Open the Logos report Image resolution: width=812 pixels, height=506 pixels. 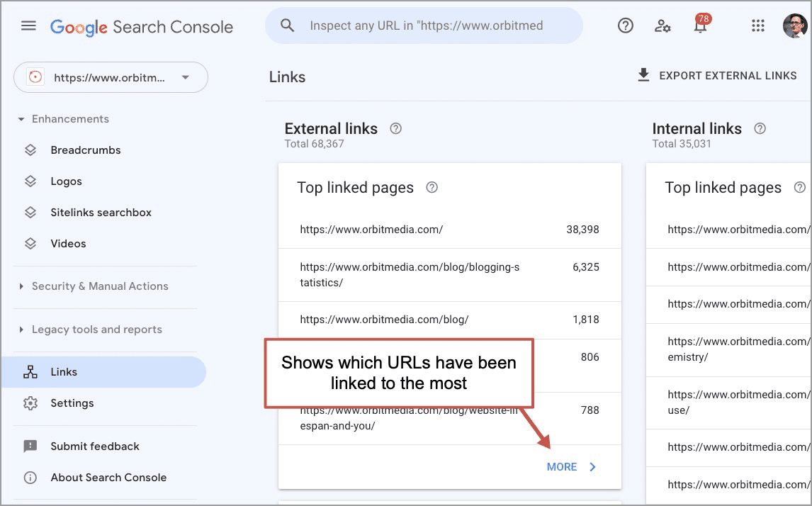[67, 181]
